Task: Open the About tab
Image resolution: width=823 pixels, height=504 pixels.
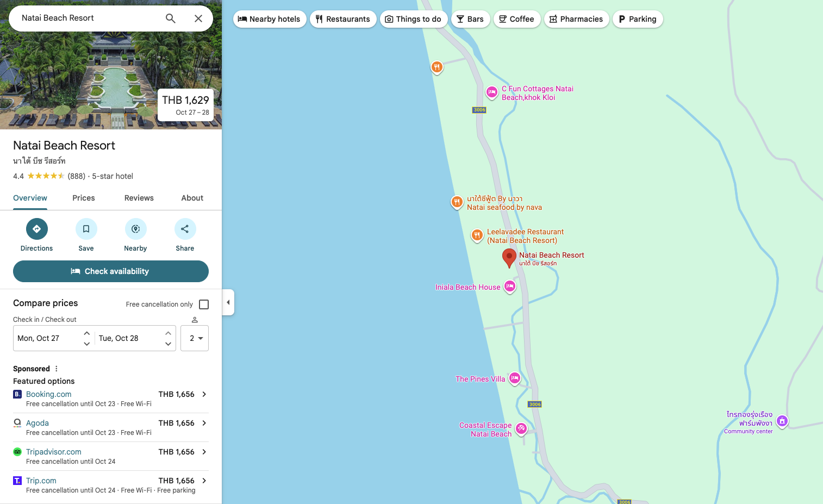Action: point(192,198)
